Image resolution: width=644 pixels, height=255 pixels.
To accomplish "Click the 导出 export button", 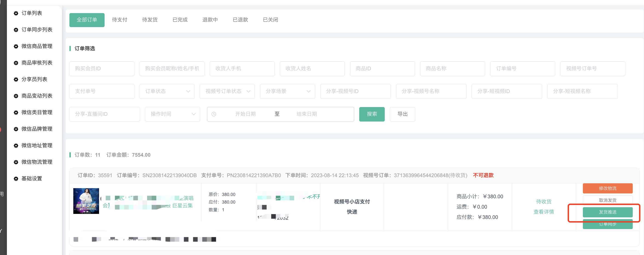I will (x=402, y=114).
